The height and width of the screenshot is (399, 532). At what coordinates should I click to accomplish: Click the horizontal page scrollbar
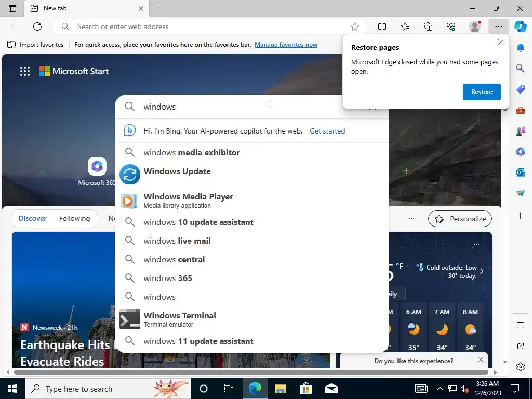[251, 372]
